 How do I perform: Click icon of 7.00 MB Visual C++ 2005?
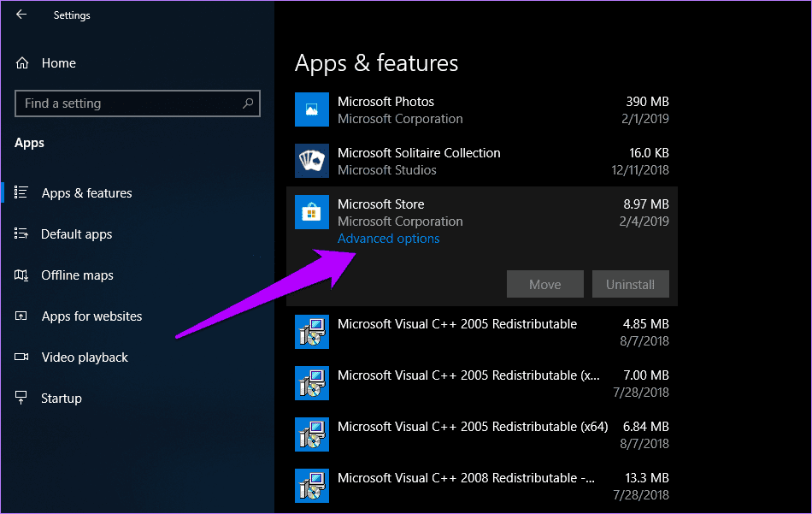pyautogui.click(x=312, y=383)
